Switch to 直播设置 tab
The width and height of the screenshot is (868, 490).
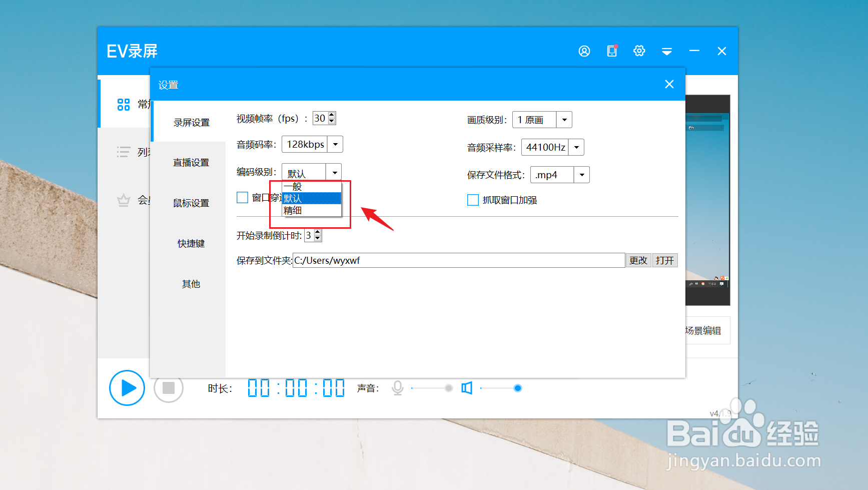(x=191, y=163)
